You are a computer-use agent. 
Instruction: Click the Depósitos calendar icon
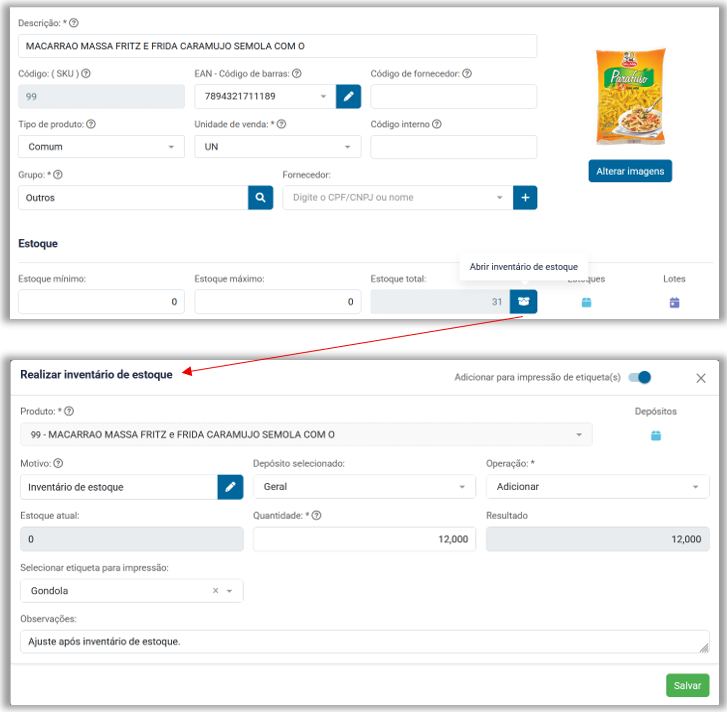(x=655, y=436)
